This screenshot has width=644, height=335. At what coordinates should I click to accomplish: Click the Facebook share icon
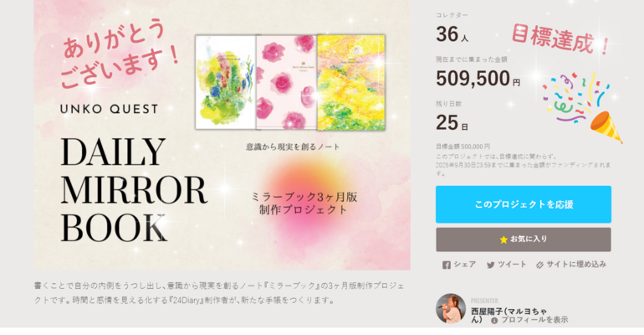coord(447,265)
